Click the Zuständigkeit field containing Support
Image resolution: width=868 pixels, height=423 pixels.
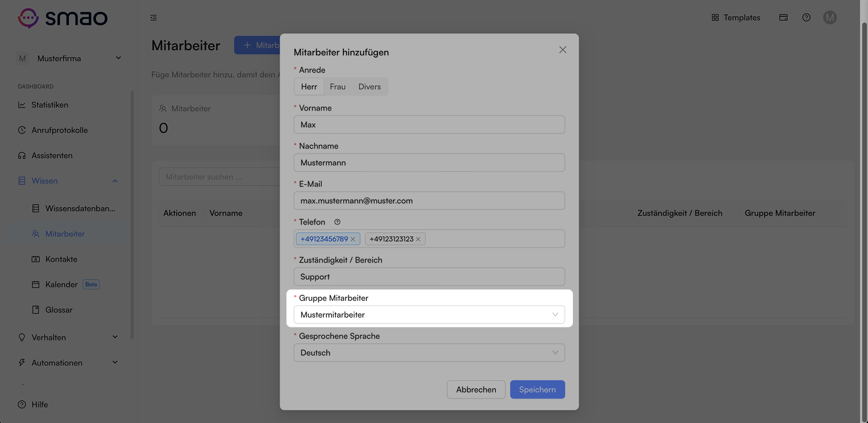tap(429, 277)
